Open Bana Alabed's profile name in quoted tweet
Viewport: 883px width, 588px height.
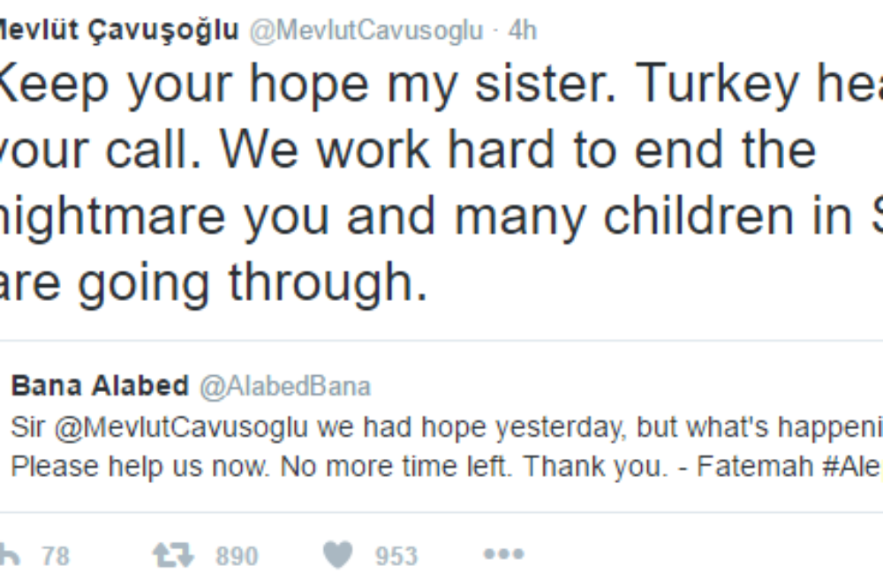tap(99, 386)
